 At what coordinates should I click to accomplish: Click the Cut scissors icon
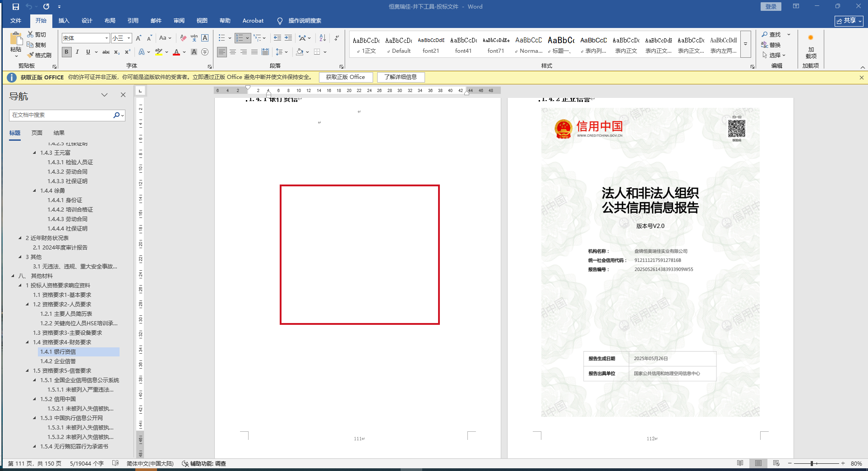point(30,34)
